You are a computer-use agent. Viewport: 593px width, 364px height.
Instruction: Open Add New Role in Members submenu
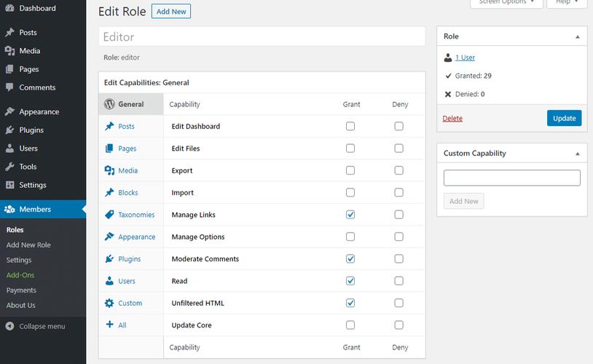28,245
